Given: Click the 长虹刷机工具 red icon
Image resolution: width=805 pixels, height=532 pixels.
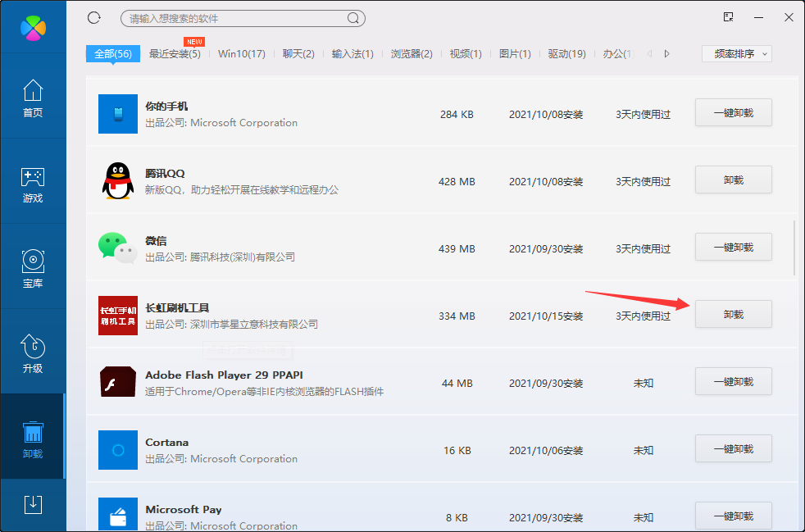Looking at the screenshot, I should click(x=118, y=316).
